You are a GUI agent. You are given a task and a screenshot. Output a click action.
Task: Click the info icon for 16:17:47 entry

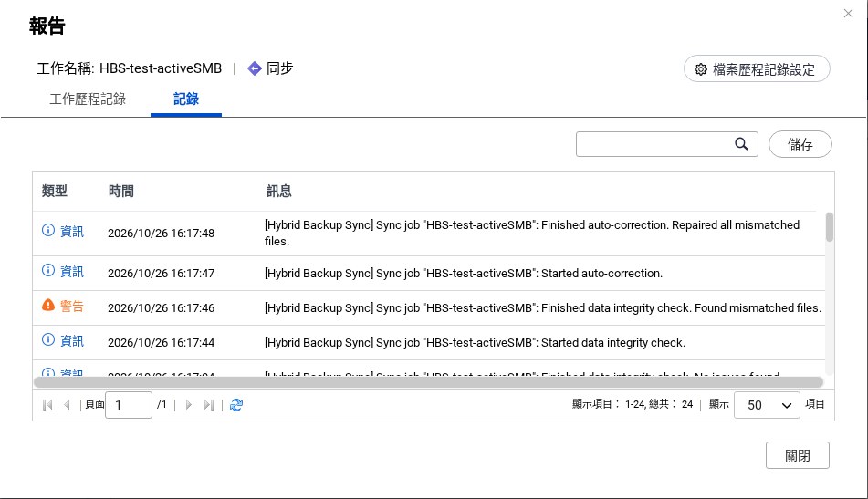click(48, 270)
